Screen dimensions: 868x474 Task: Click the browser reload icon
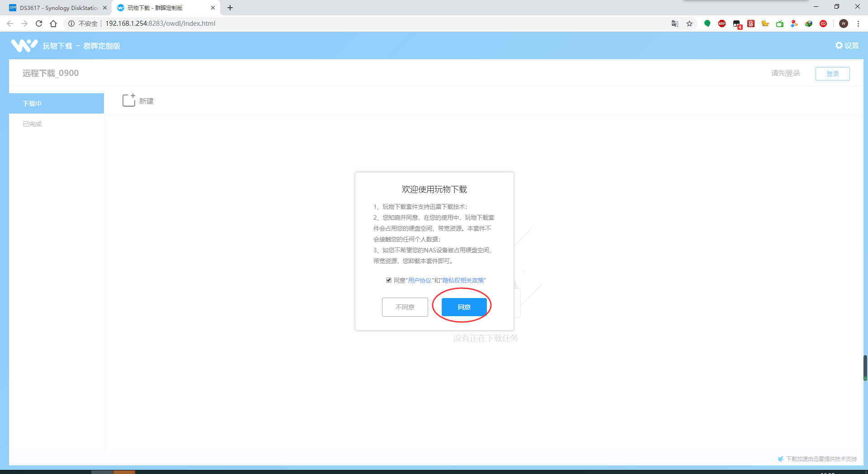click(39, 24)
